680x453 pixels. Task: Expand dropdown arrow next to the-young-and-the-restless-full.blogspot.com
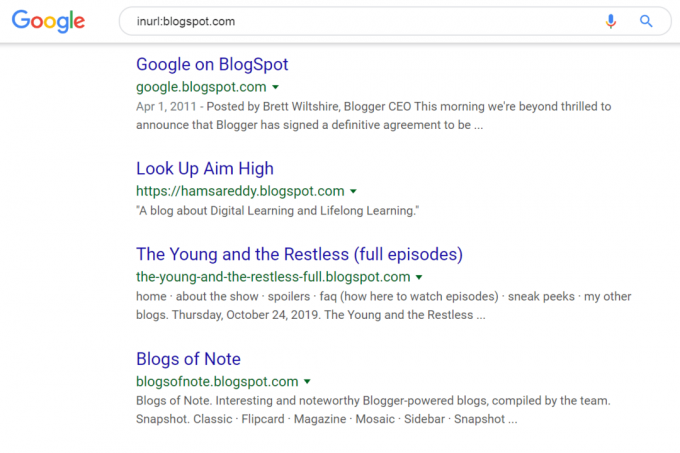tap(419, 277)
